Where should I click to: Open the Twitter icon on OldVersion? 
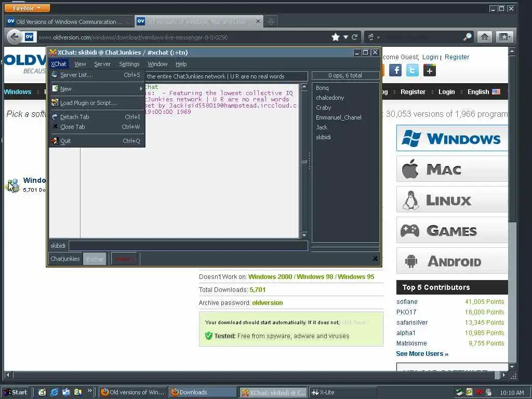(x=412, y=71)
